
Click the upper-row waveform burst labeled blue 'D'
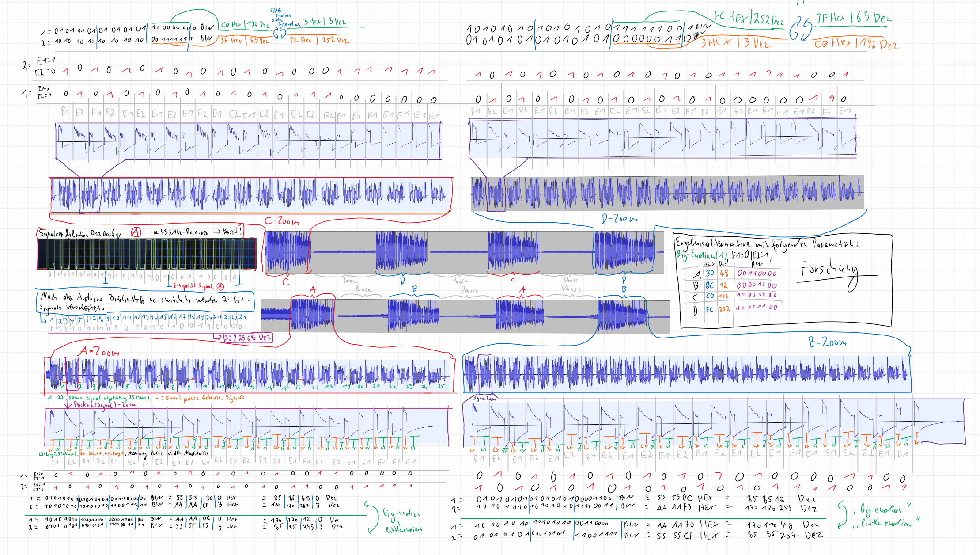(401, 252)
